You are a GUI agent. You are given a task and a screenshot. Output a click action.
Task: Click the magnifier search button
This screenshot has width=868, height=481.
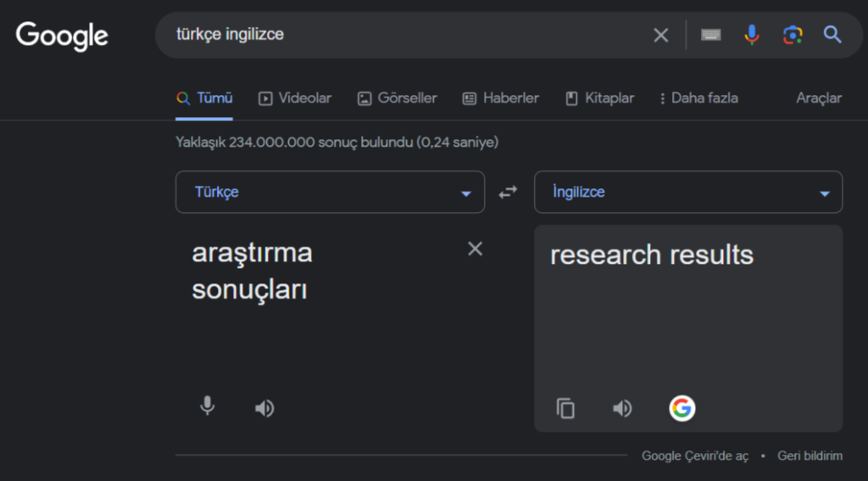(x=832, y=35)
